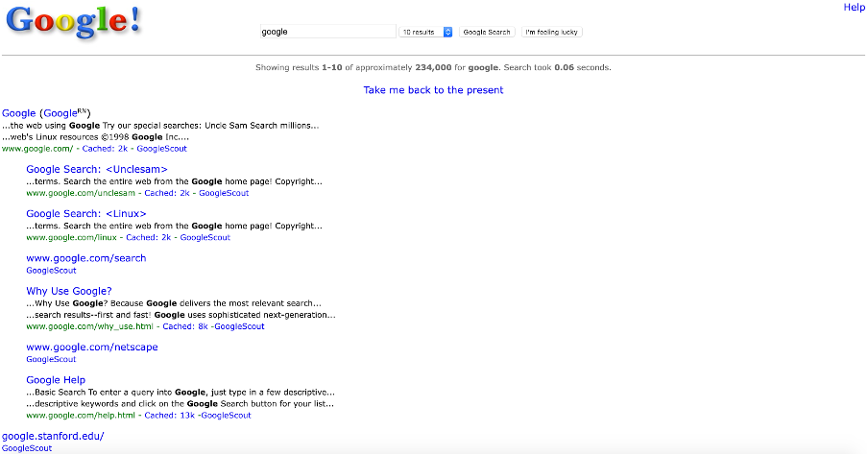Image resolution: width=868 pixels, height=455 pixels.
Task: Open Cached: 2k for unclesam result
Action: click(167, 193)
